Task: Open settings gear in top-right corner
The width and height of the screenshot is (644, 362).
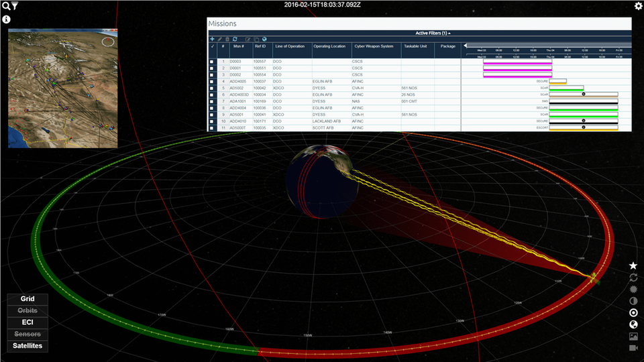Action: [x=638, y=6]
